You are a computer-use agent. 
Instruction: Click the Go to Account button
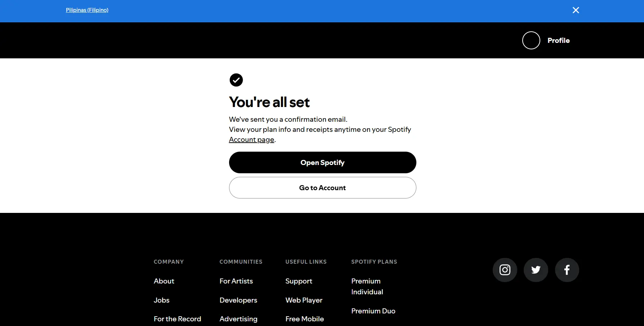[x=323, y=188]
